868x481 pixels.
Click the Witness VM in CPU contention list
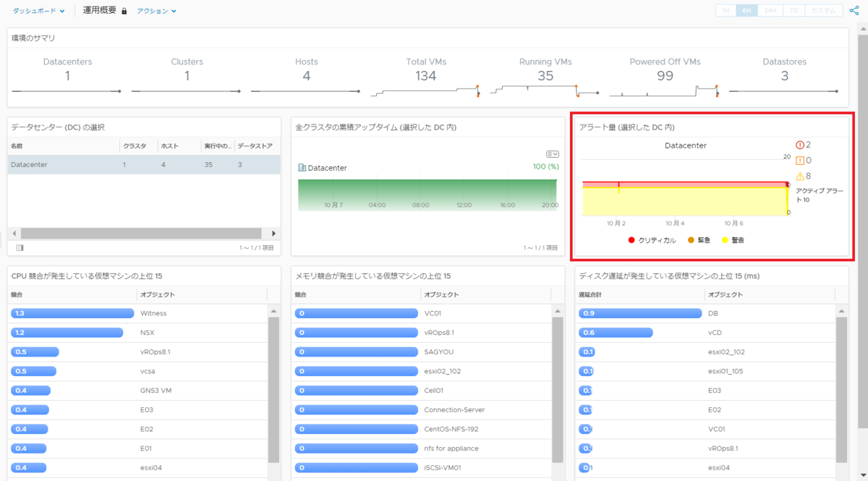click(x=153, y=313)
